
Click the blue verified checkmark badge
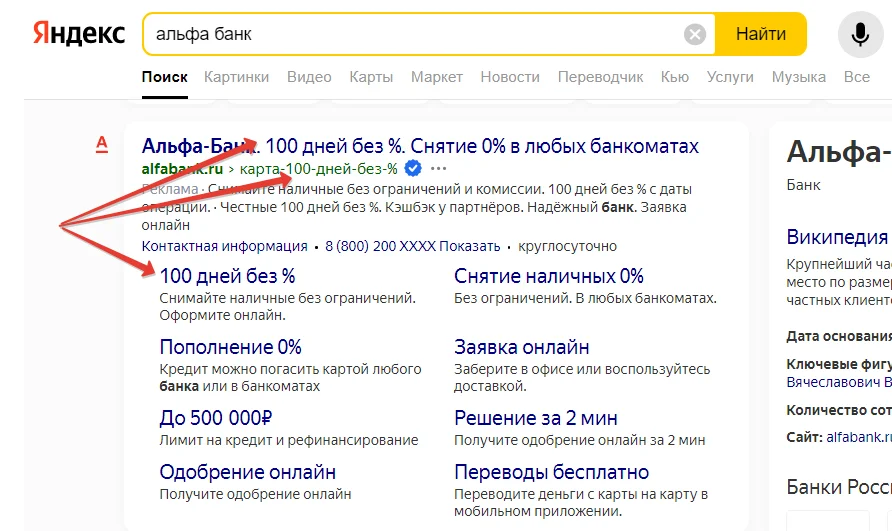click(412, 168)
